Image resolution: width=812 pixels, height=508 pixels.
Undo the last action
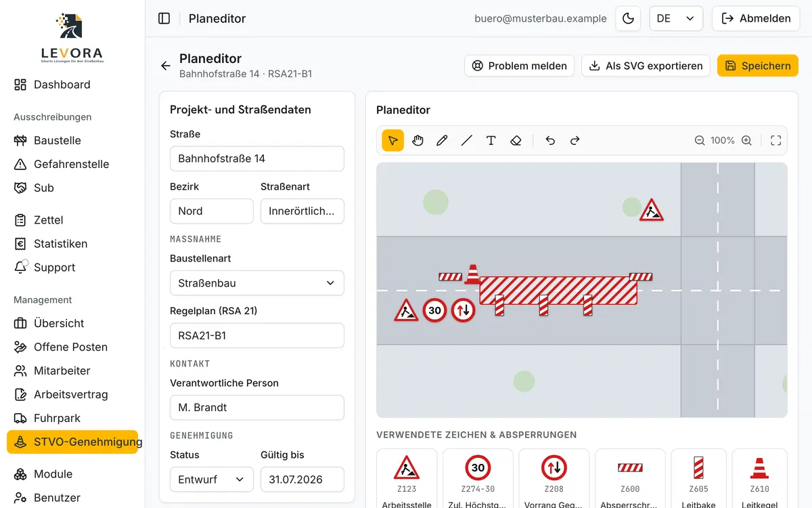click(x=550, y=140)
